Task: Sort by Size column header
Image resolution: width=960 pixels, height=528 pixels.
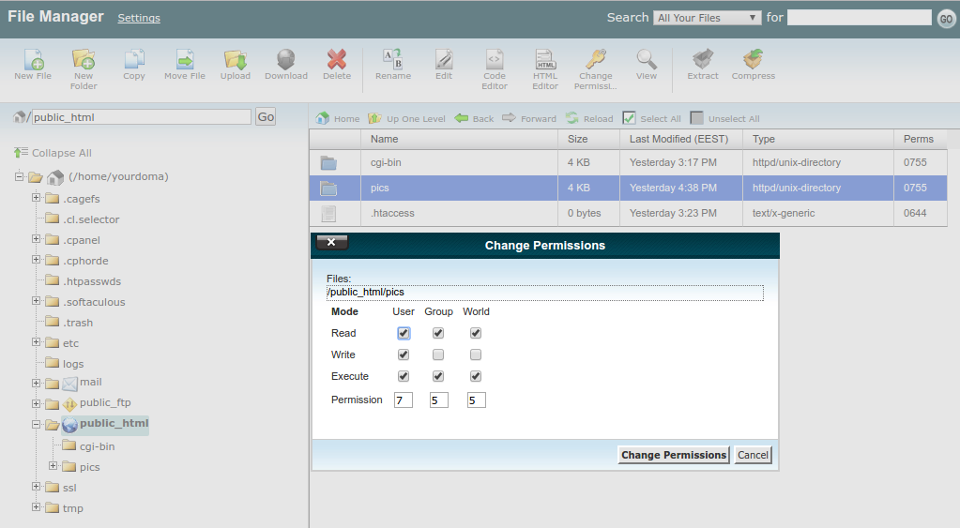Action: [588, 139]
